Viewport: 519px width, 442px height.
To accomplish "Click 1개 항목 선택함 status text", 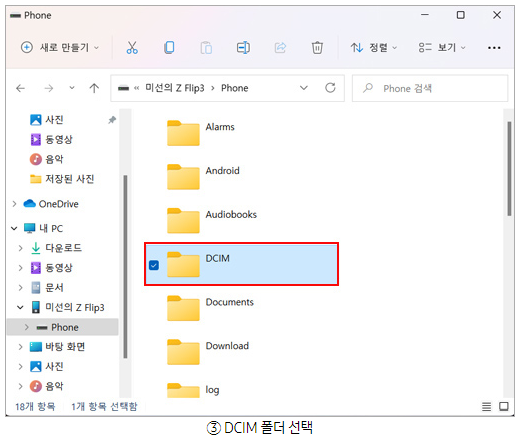I will (104, 406).
